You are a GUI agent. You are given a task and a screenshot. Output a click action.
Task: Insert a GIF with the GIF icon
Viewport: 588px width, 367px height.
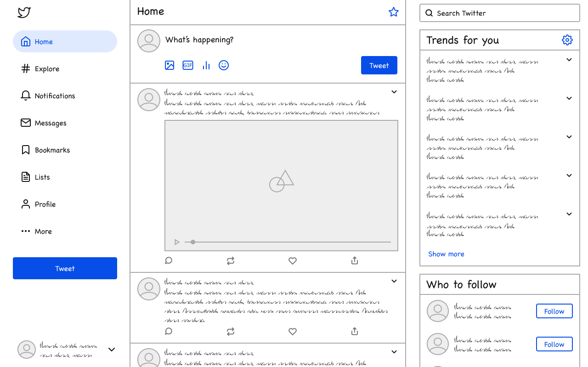tap(188, 65)
